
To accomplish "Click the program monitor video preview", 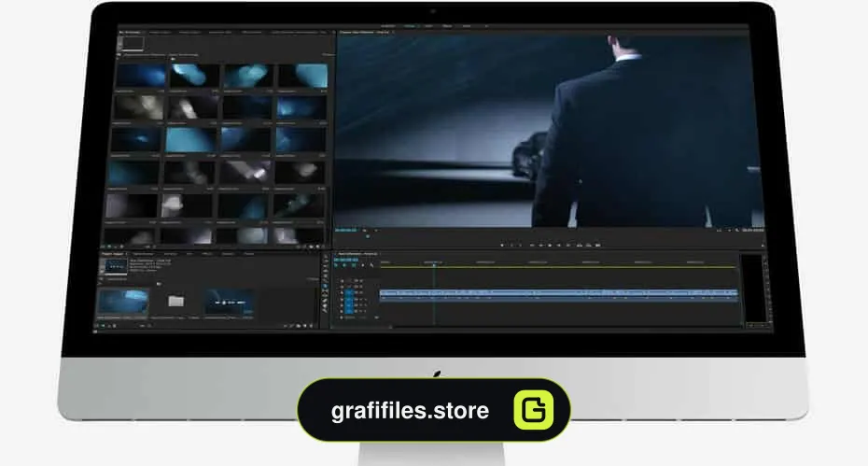I will point(549,131).
